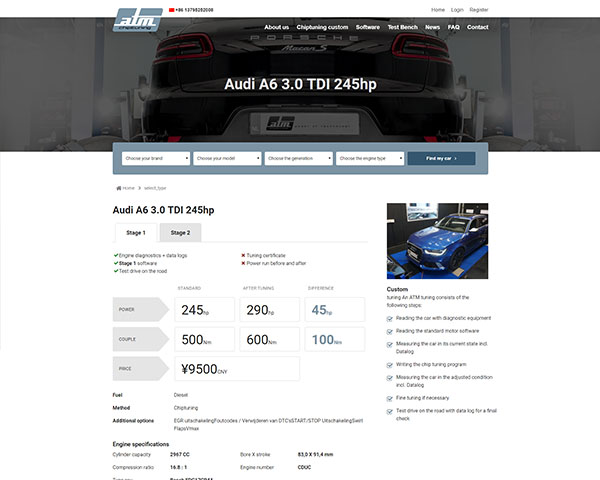
Task: Click the check icon for Fine tuning if necessary
Action: pyautogui.click(x=389, y=398)
